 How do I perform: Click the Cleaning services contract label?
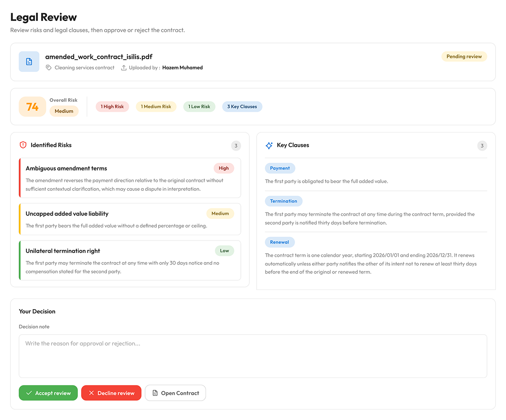(x=84, y=67)
